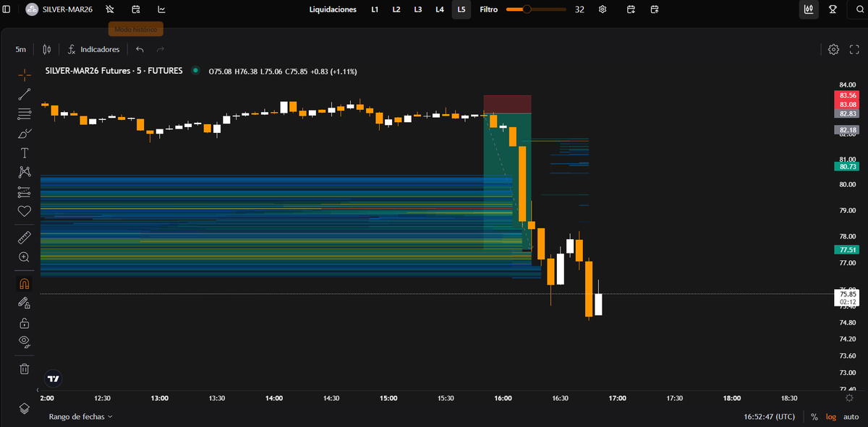Open the historical mode calendar icon
Image resolution: width=868 pixels, height=427 pixels.
click(x=136, y=9)
